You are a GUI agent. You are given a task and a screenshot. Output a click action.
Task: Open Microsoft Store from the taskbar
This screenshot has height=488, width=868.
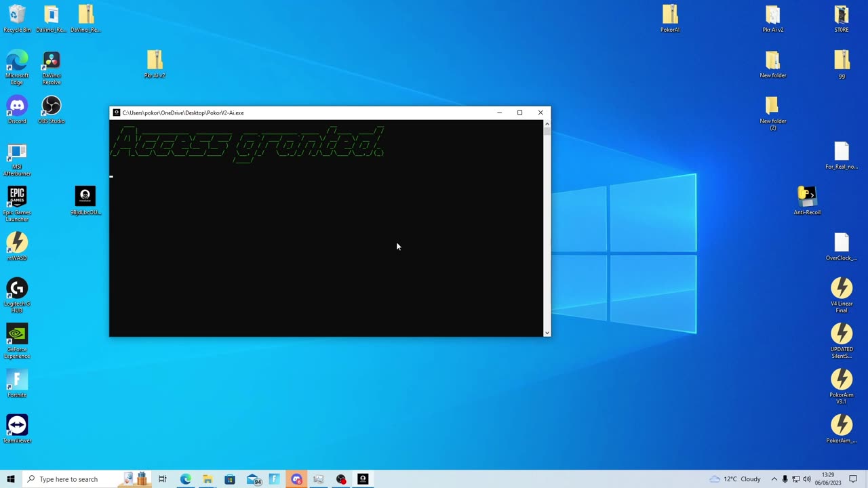[230, 479]
